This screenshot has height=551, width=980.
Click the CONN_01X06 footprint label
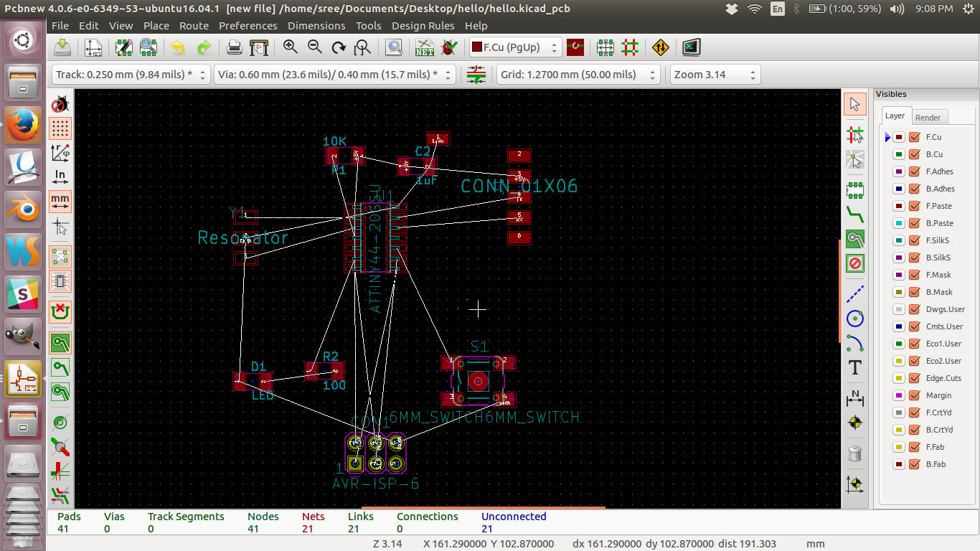click(519, 187)
